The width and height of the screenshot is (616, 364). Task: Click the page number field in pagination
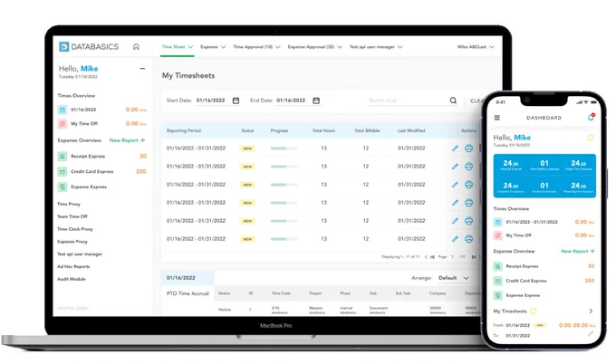(x=453, y=257)
